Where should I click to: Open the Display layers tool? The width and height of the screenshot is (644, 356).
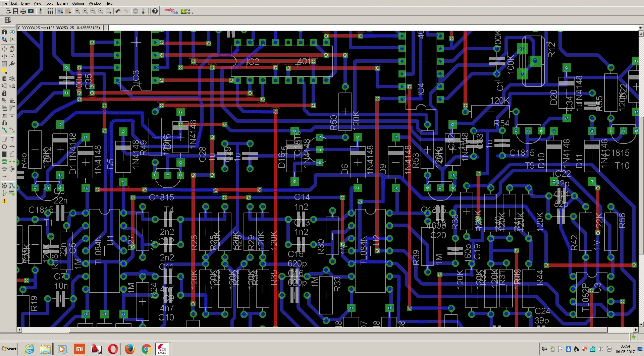point(4,40)
